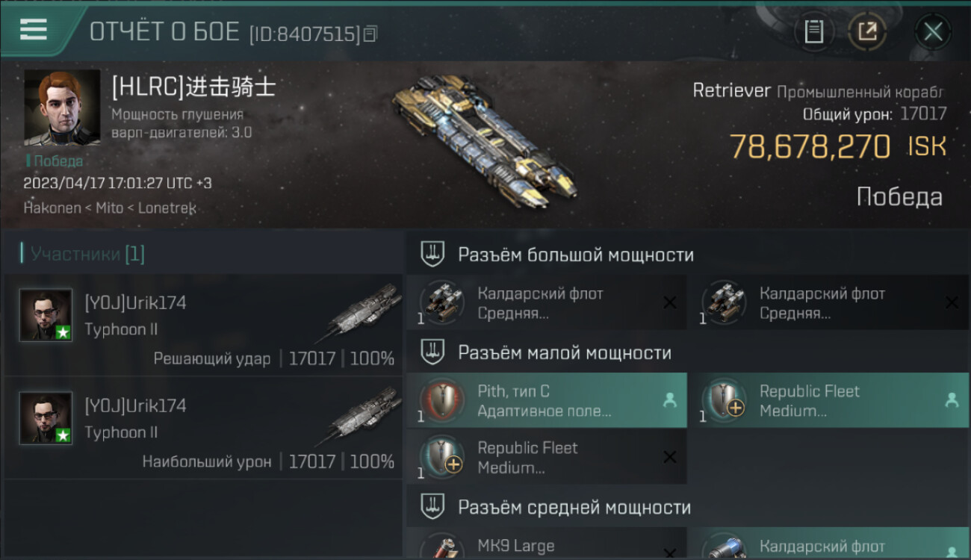This screenshot has height=560, width=971.
Task: Open Urik174 portrait in Наибольший урон row
Action: tap(46, 418)
